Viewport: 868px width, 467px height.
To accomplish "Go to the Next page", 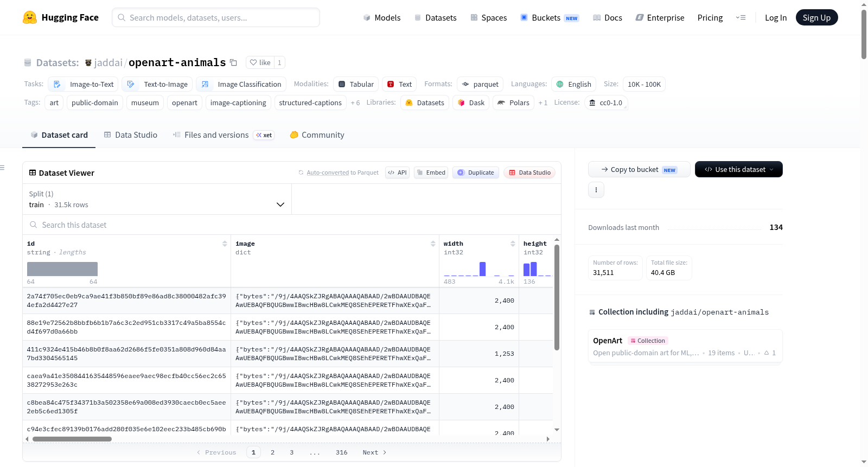I will pos(374,452).
